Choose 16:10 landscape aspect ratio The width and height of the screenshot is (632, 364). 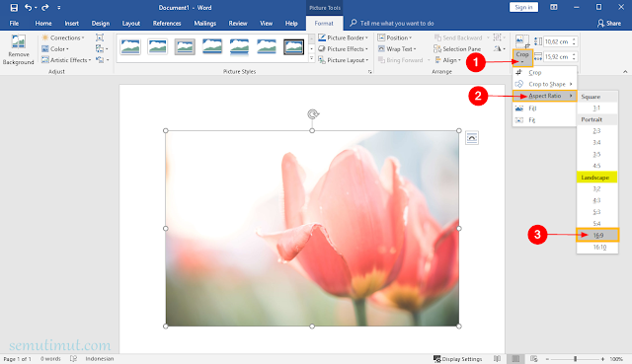tap(597, 248)
